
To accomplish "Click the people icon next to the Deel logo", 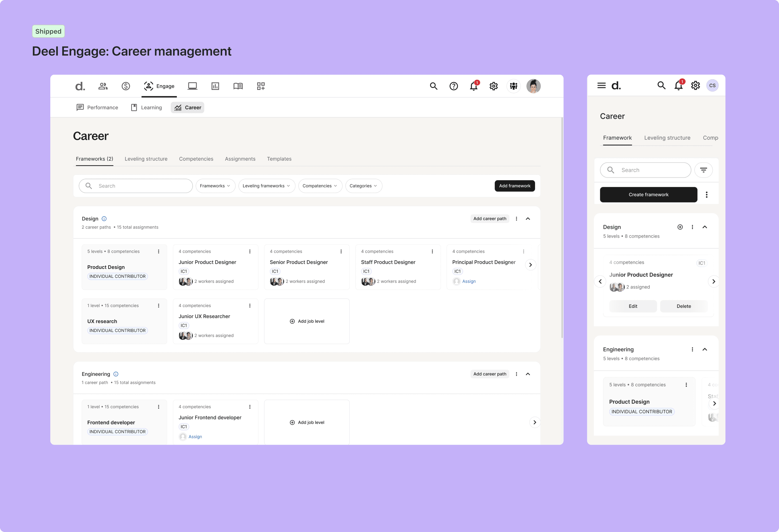I will [x=103, y=86].
